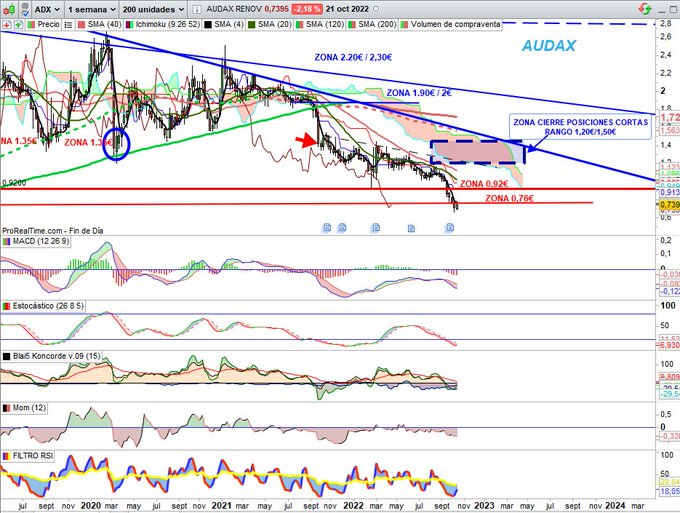Open the ADX ticker dropdown
The width and height of the screenshot is (680, 513).
[47, 9]
